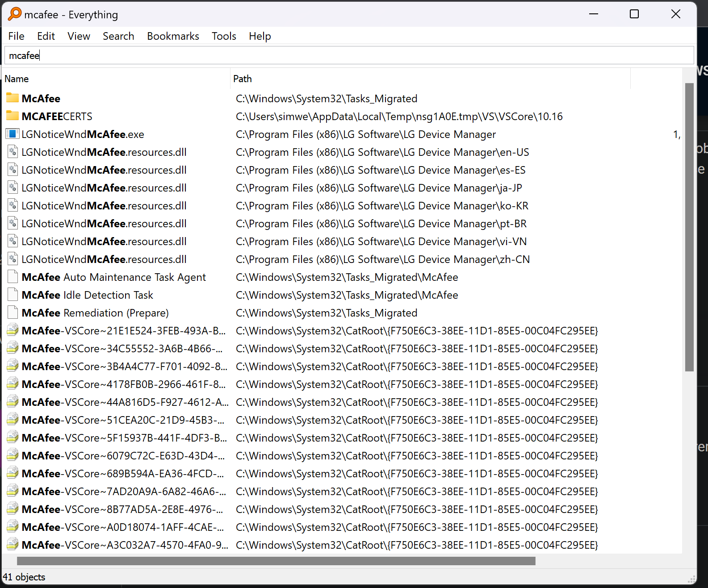This screenshot has width=708, height=588.
Task: Click the catalog icon for McAfee-VSCore~51CEA20C
Action: 13,419
